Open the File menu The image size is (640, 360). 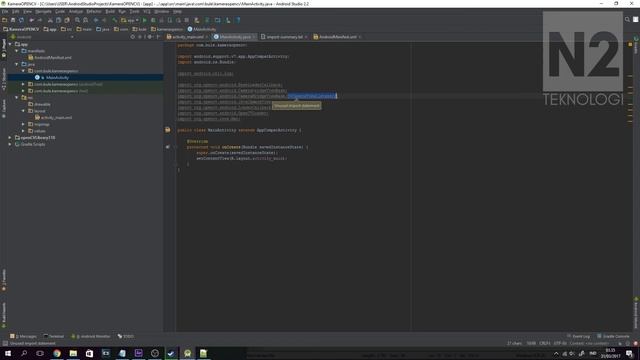tap(4, 11)
